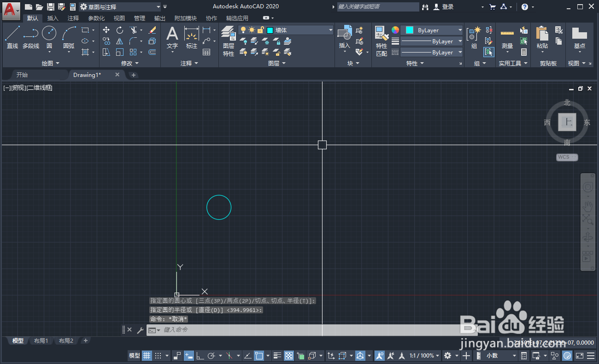Click the Table tool icon
This screenshot has height=364, width=599.
coord(206,52)
